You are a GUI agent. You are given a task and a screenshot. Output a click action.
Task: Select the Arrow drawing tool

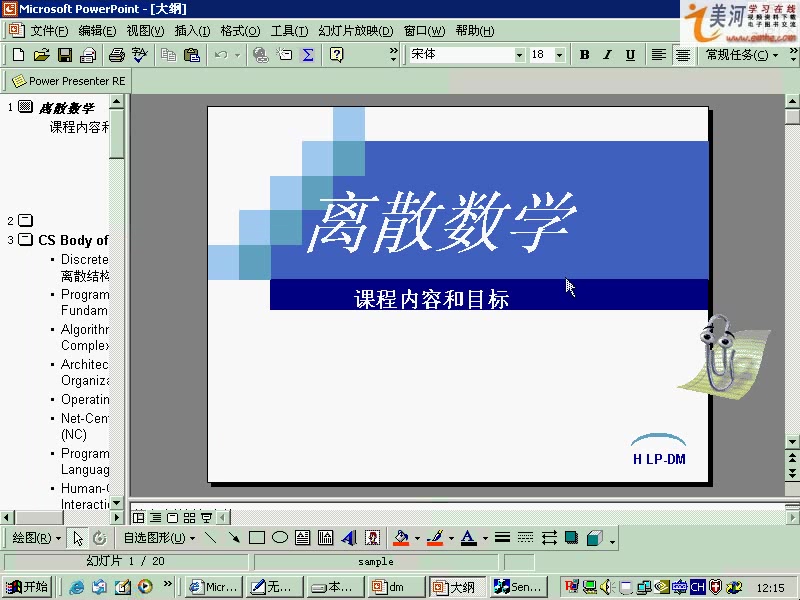(x=234, y=537)
